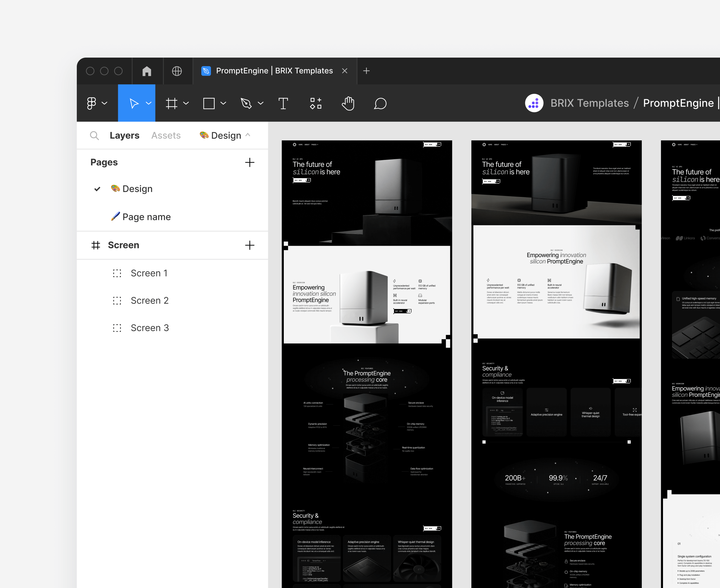Open the Components panel

tap(315, 103)
